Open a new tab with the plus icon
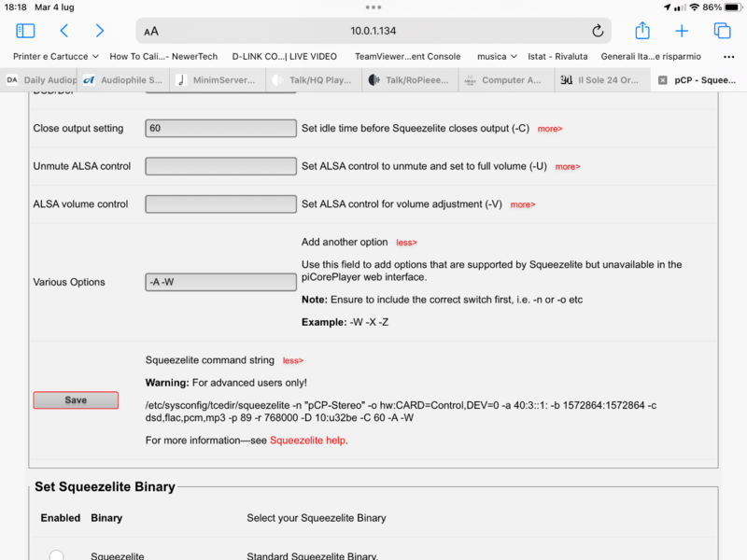The width and height of the screenshot is (747, 560). (x=682, y=31)
